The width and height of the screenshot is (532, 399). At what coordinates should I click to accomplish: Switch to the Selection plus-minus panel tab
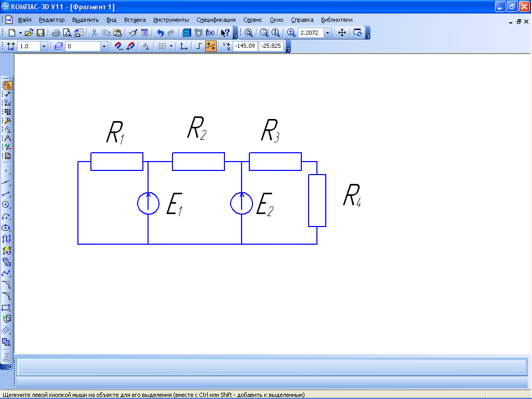[x=7, y=147]
